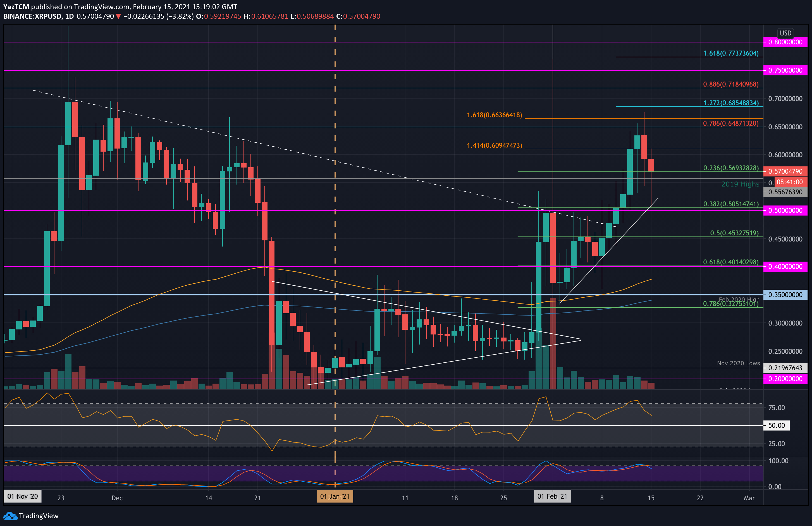Click the YazTCM published header text
812x526 pixels.
click(x=120, y=7)
